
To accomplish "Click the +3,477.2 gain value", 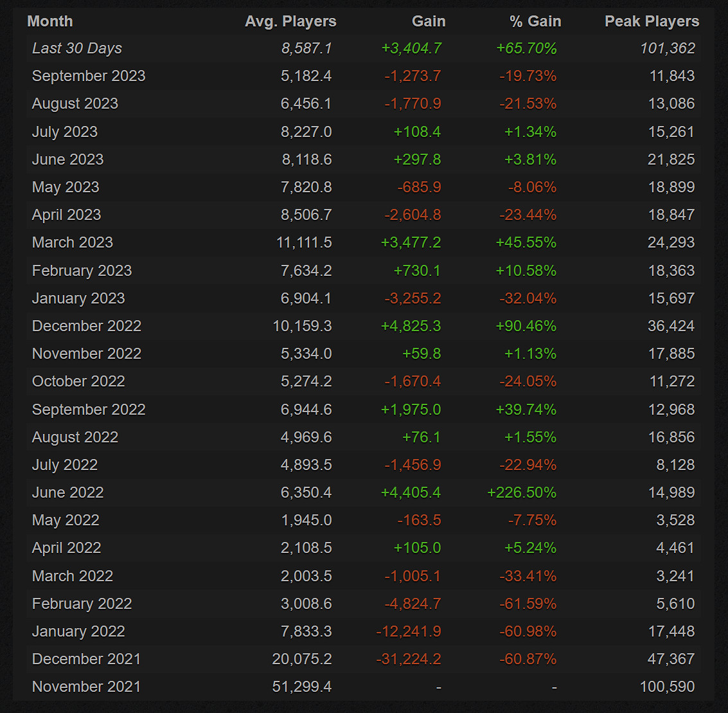I will 411,242.
